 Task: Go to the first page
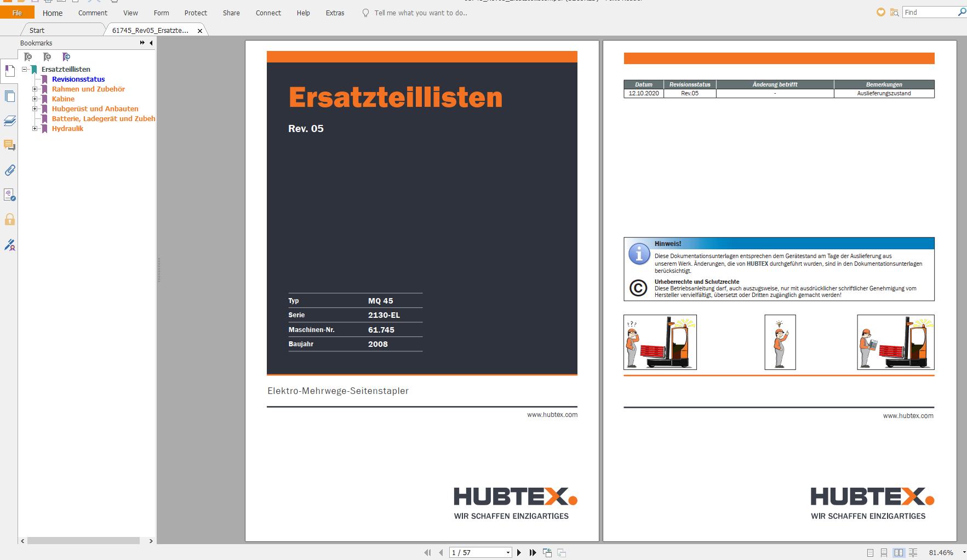pos(427,552)
